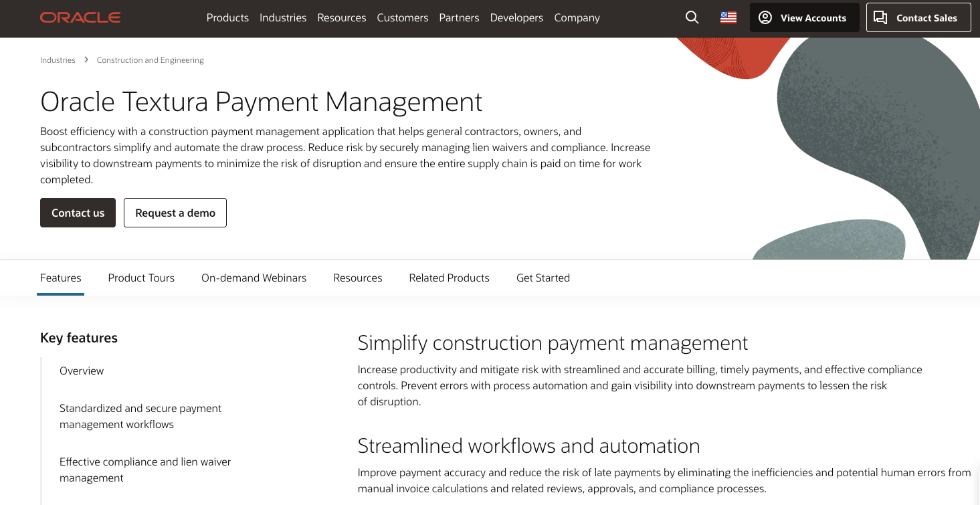Select Effective compliance and lien waiver management
980x505 pixels.
coord(145,470)
